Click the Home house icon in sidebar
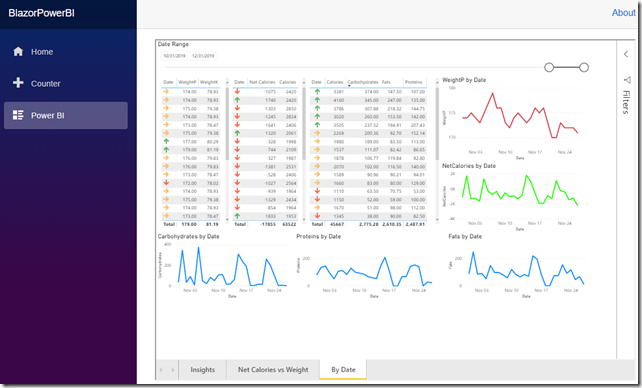This screenshot has width=642, height=388. (x=18, y=52)
